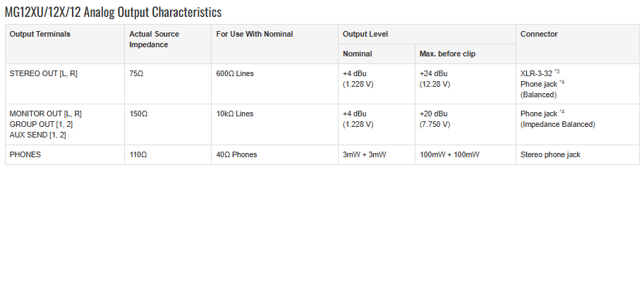The width and height of the screenshot is (644, 306).
Task: Select the +20 dBu (7.750 V) cell
Action: click(466, 125)
